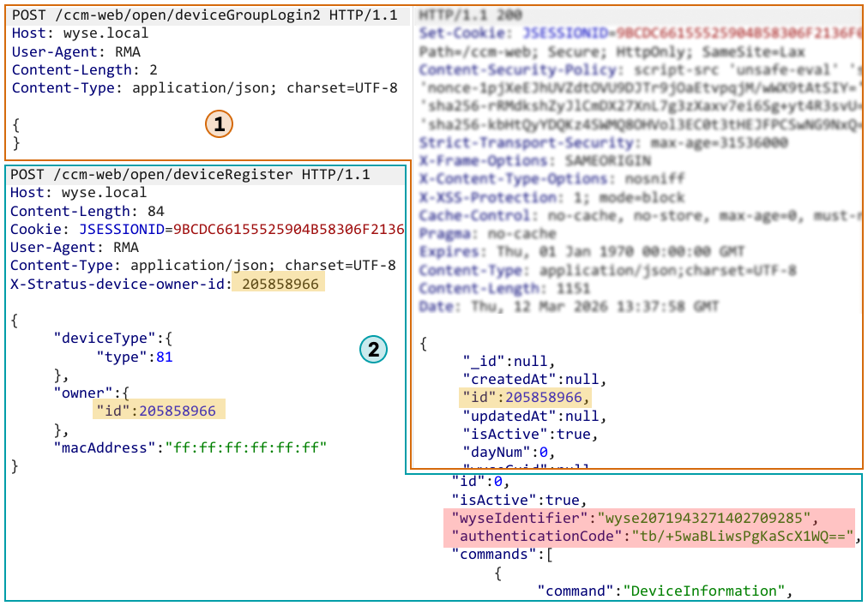Click the "dayNum":0 response field
This screenshot has height=606, width=868.
pyautogui.click(x=509, y=452)
